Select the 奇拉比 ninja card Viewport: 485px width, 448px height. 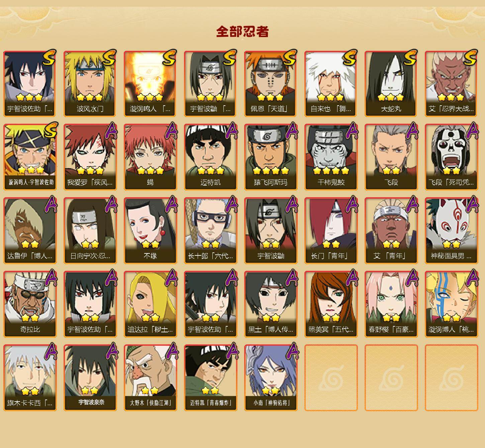[x=30, y=304]
